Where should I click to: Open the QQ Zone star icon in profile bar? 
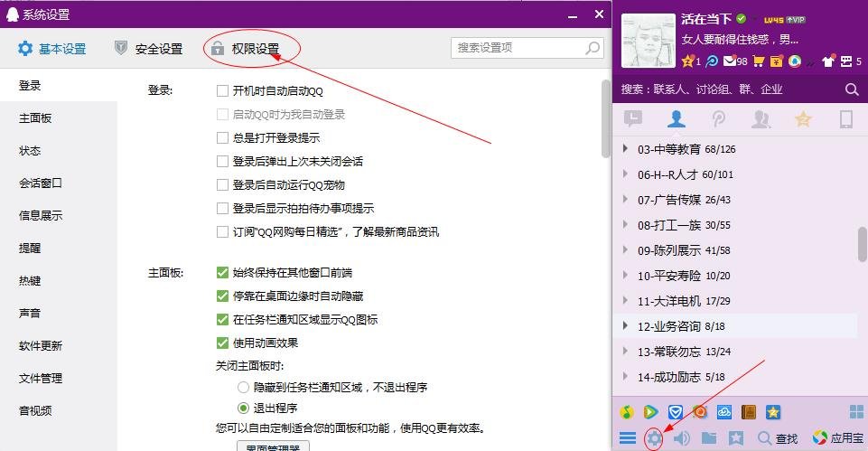click(687, 61)
